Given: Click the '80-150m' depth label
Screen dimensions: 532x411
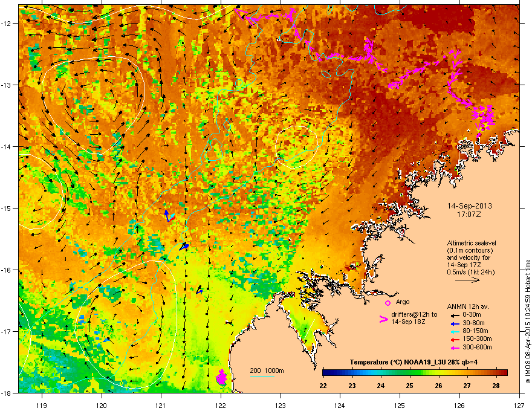Looking at the screenshot, I should click(475, 331).
